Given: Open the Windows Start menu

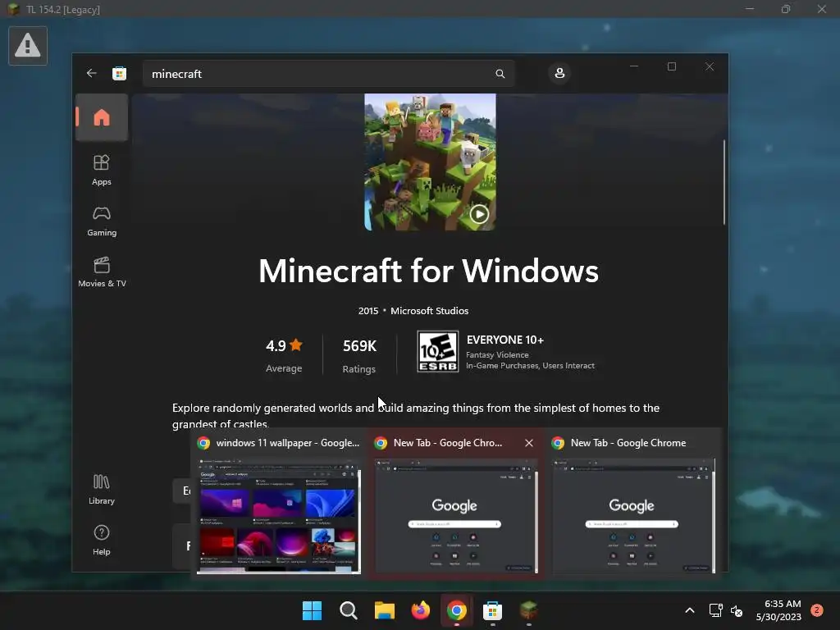Looking at the screenshot, I should coord(312,610).
